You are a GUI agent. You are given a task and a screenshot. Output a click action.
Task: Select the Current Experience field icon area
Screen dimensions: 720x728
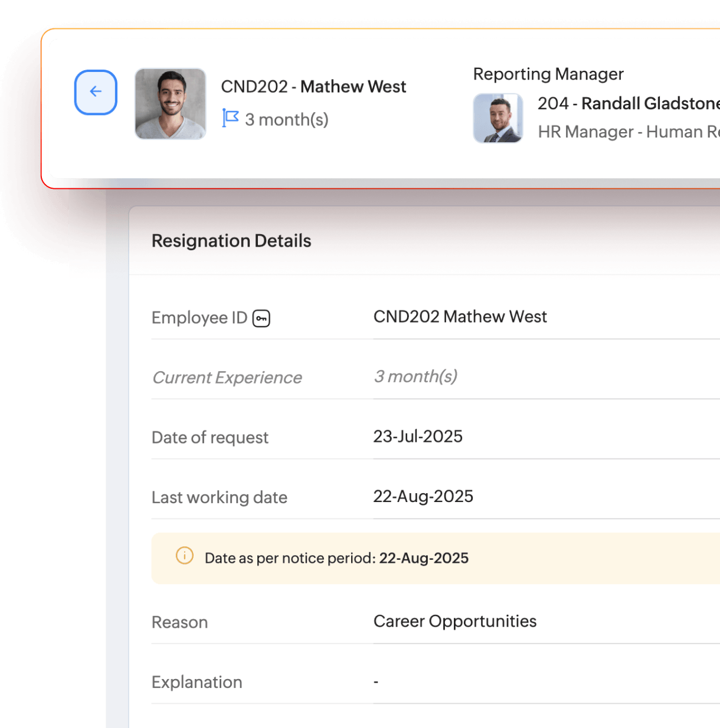click(227, 378)
